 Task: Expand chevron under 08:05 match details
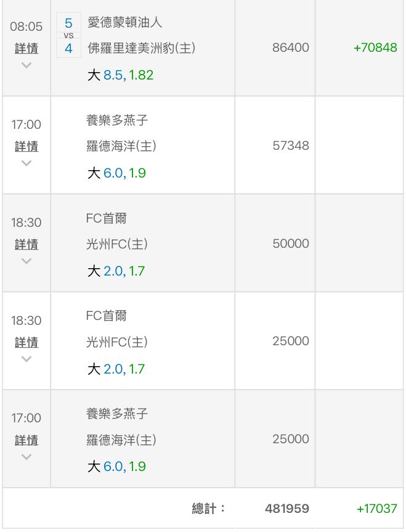click(x=26, y=65)
